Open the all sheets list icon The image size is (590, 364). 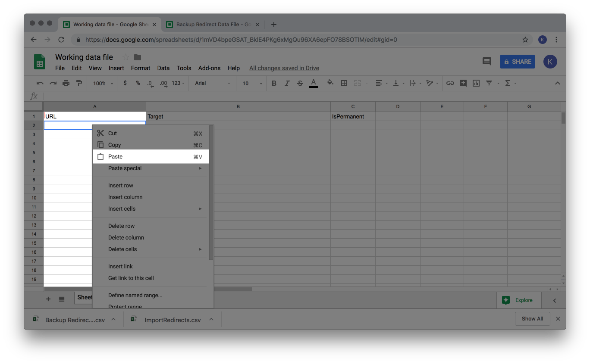pos(62,299)
